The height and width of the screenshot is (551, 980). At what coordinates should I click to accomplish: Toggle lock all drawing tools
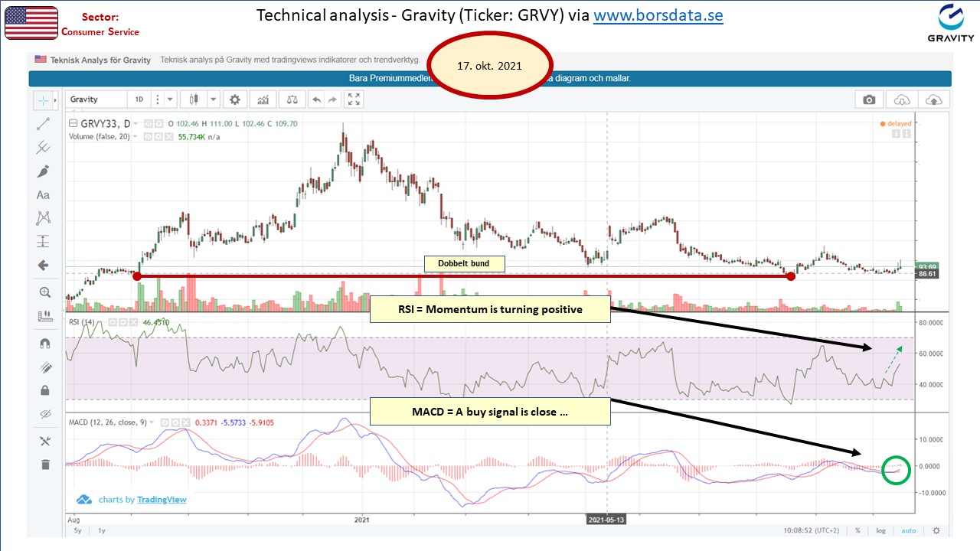(44, 390)
